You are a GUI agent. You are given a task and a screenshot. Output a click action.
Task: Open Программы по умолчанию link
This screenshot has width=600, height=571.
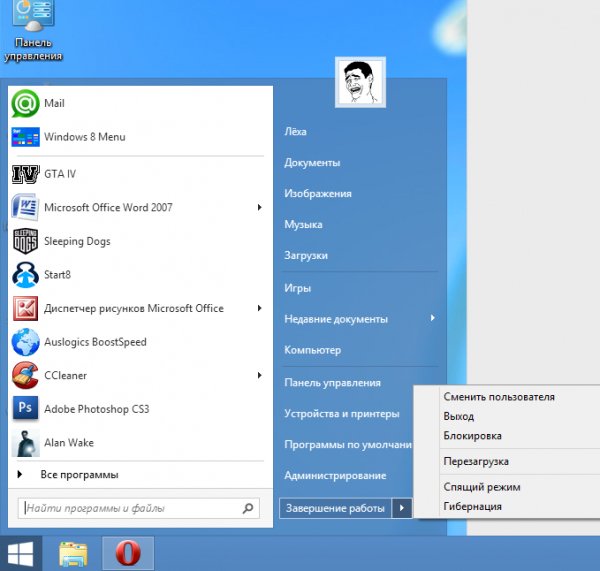coord(348,445)
